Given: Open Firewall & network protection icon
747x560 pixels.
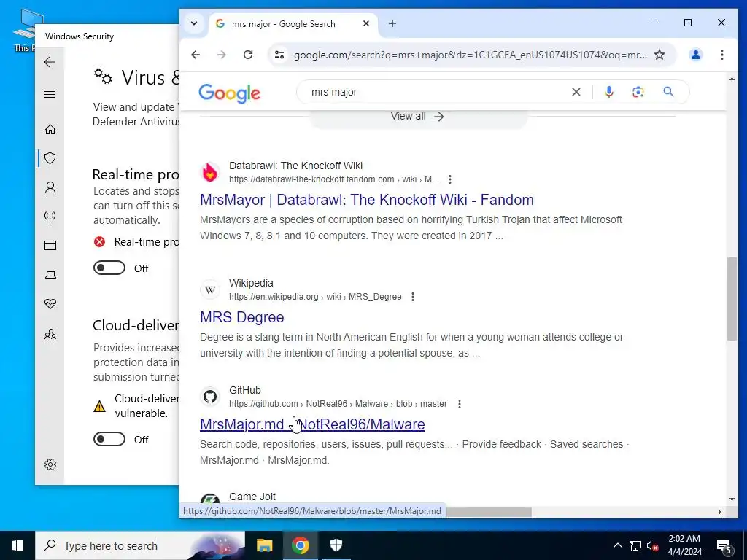Looking at the screenshot, I should 50,217.
